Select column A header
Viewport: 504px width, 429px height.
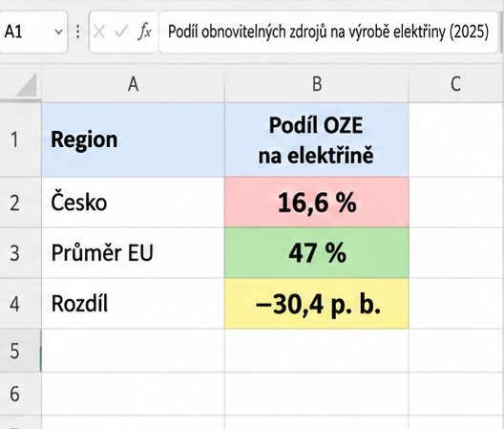(133, 84)
